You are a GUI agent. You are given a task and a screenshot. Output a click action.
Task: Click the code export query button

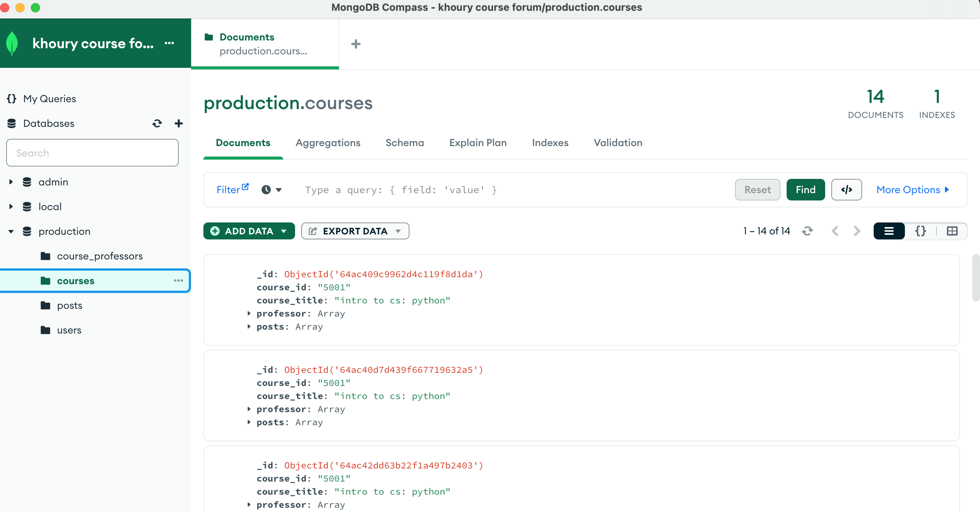coord(846,190)
